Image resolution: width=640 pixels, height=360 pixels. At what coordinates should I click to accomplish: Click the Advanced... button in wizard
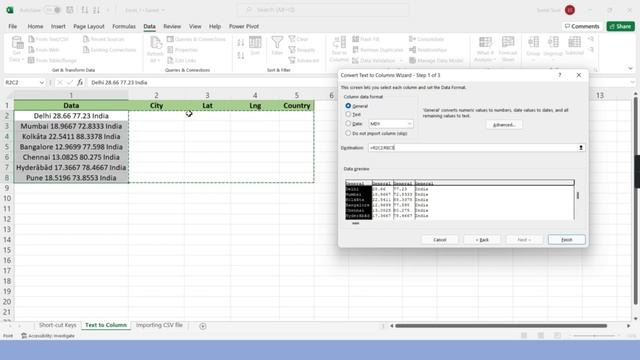504,124
